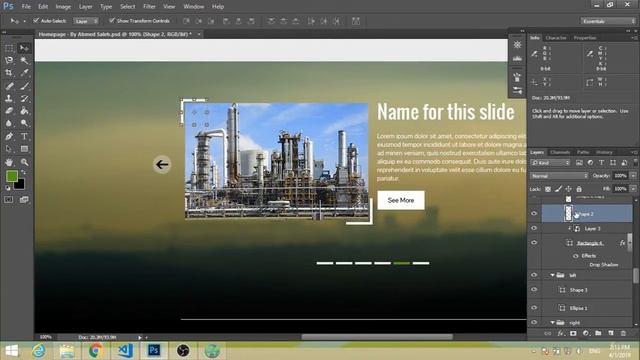Select the Dodge tool
The width and height of the screenshot is (640, 360).
[x=24, y=123]
